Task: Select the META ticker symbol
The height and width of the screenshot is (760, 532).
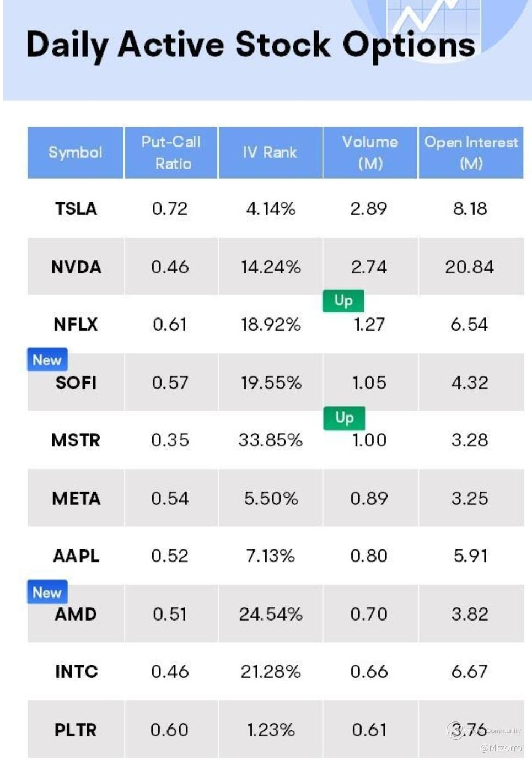Action: [x=76, y=499]
